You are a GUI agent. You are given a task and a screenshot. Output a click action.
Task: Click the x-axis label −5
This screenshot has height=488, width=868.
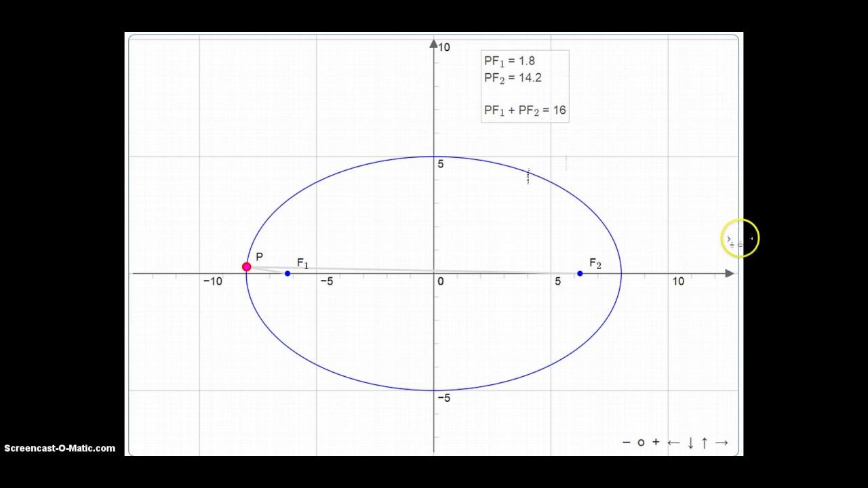tap(326, 281)
